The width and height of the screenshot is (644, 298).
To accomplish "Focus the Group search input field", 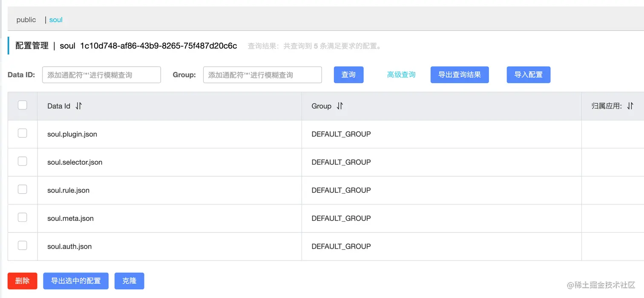I will click(262, 75).
